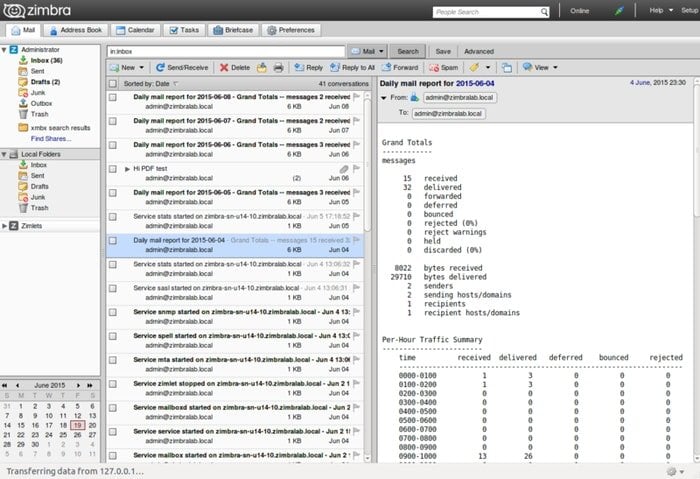Open Local Folders Inbox icon
Viewport: 700px width, 479px height.
(23, 165)
